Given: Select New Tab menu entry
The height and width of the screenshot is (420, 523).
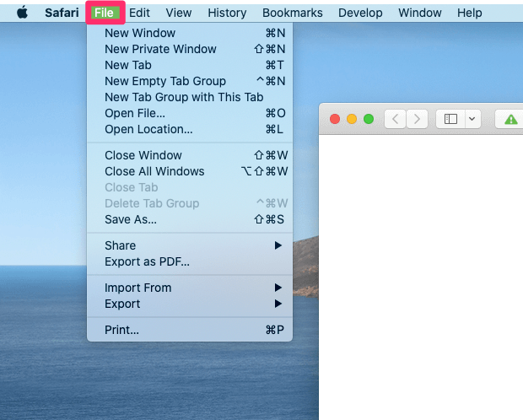Looking at the screenshot, I should (x=190, y=65).
